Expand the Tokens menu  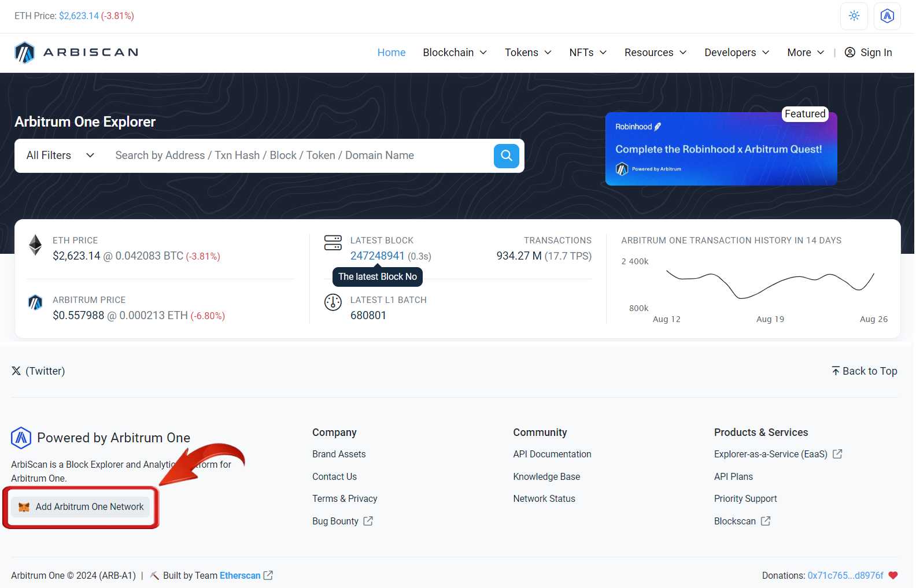[x=528, y=53]
